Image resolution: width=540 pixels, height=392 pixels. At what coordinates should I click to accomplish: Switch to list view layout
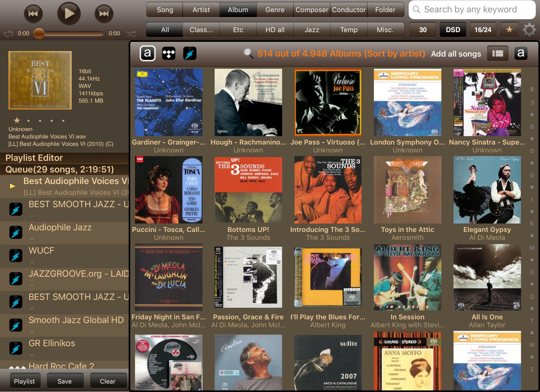tap(498, 53)
